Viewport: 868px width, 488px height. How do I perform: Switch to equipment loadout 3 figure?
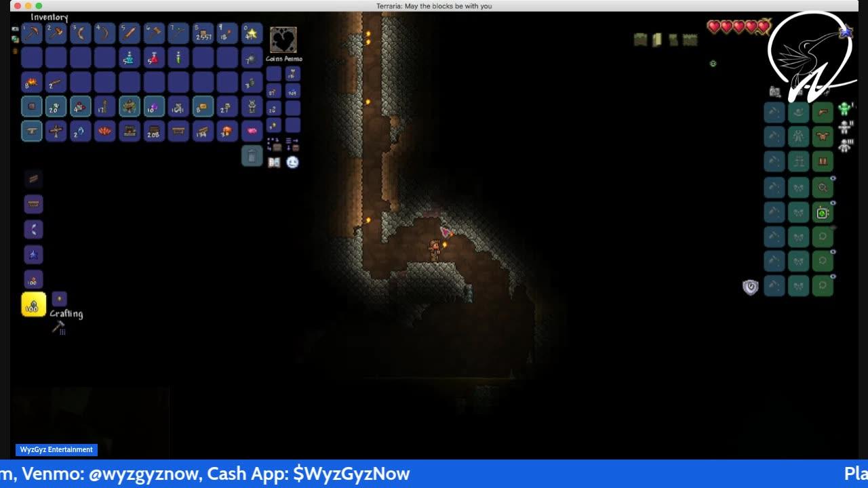click(844, 145)
